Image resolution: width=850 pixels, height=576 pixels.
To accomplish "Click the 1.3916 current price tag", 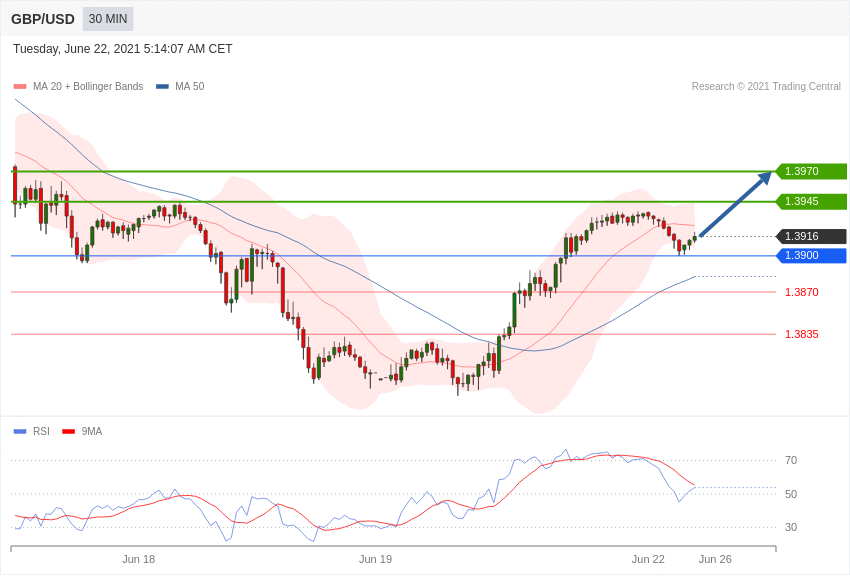I will 811,236.
